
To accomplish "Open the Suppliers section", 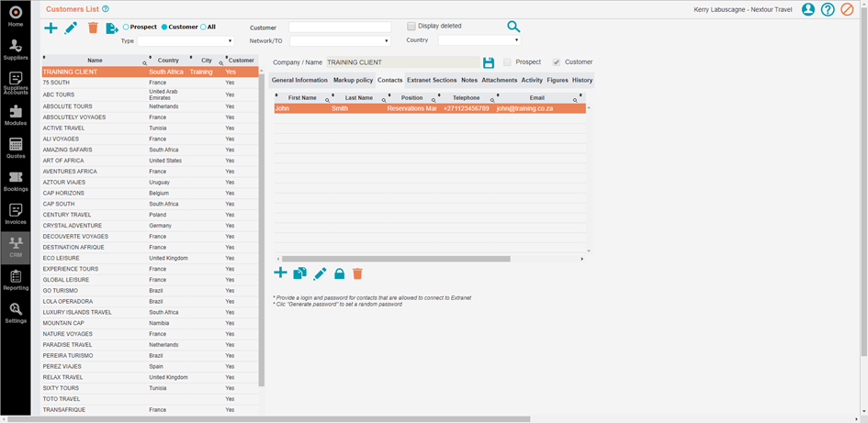I will [x=16, y=49].
